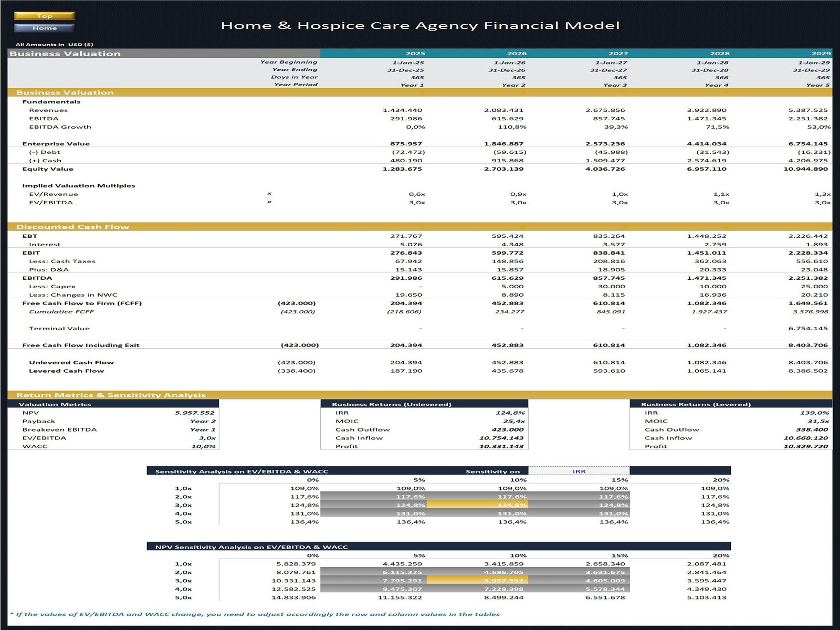The image size is (840, 630).
Task: Select the 2029 year column header
Action: pos(821,53)
